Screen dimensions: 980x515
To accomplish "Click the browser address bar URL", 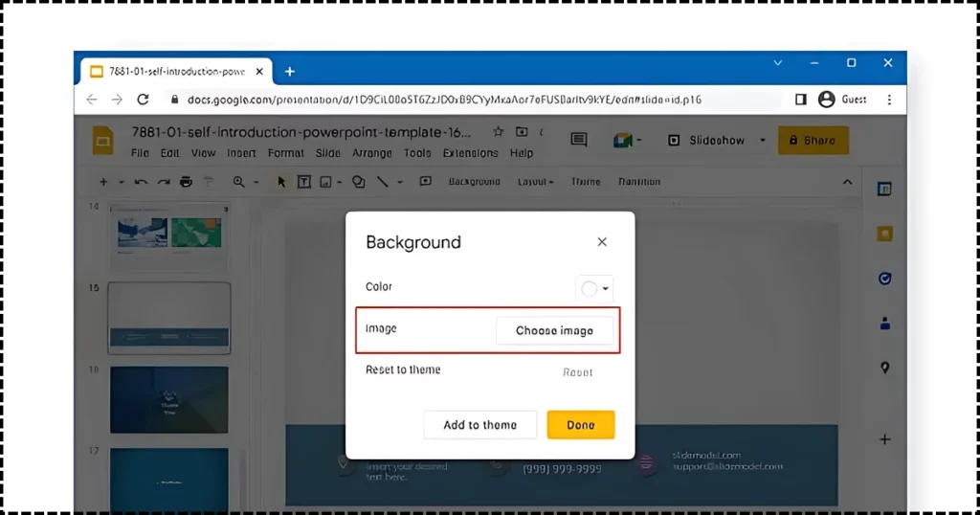I will point(444,100).
